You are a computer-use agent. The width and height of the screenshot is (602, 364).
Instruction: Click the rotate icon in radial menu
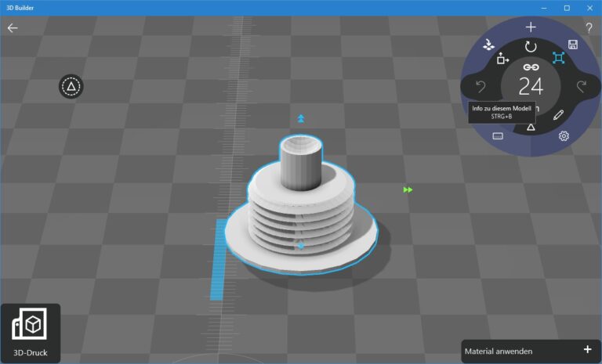click(x=531, y=47)
